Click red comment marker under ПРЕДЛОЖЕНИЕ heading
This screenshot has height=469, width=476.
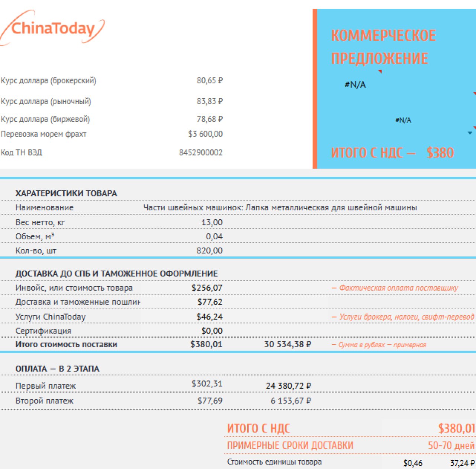(380, 71)
